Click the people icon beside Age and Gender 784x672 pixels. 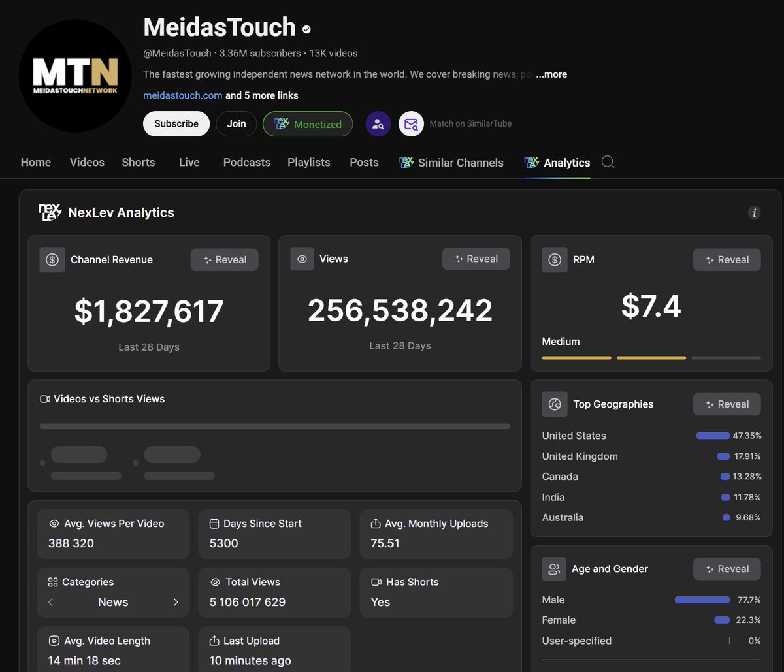tap(554, 569)
